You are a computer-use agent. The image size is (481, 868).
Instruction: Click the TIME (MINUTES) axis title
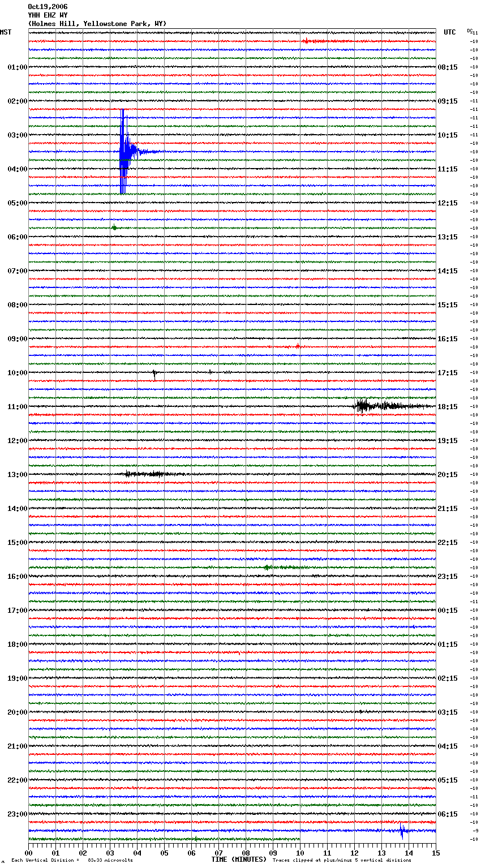click(239, 860)
